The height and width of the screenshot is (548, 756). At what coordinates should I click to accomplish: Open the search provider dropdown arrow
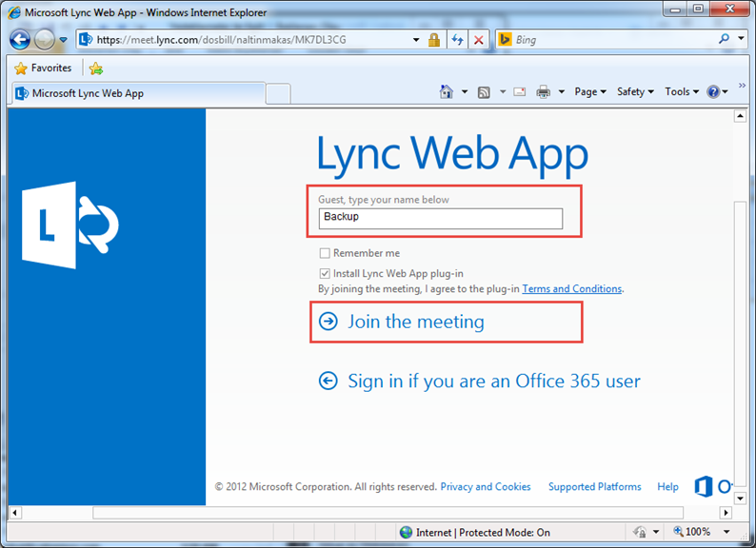coord(742,39)
